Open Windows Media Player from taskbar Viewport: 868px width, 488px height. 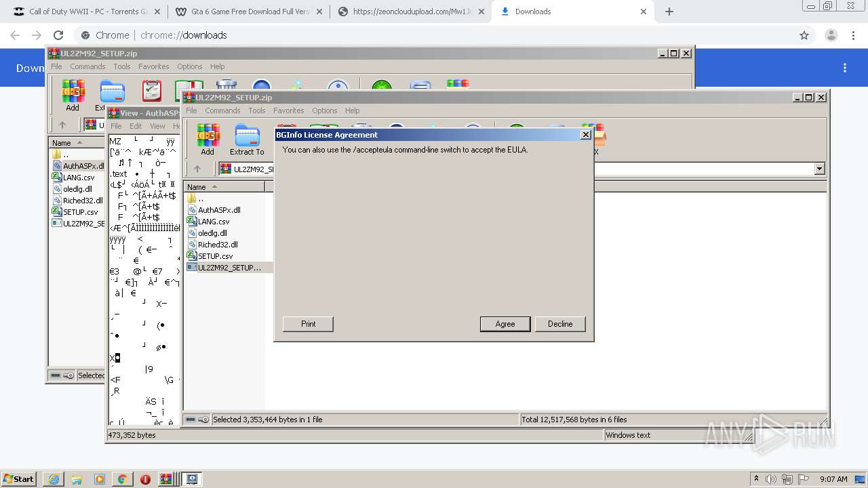click(x=100, y=479)
